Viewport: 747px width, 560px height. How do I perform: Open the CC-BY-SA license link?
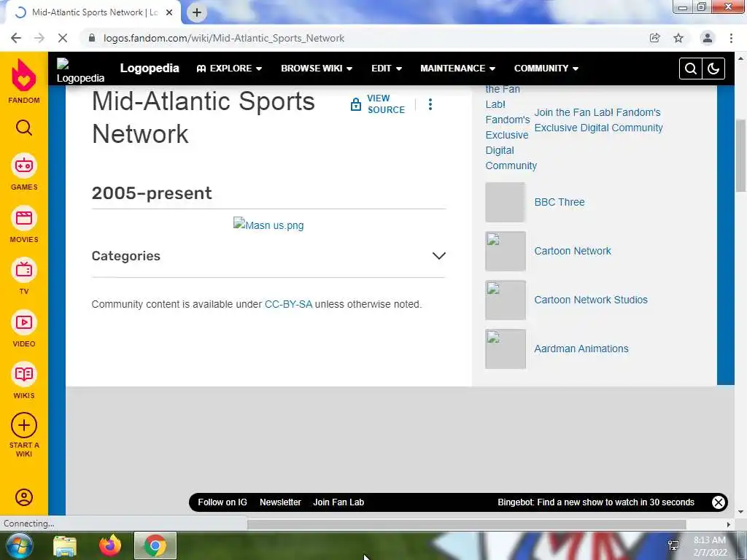tap(288, 304)
